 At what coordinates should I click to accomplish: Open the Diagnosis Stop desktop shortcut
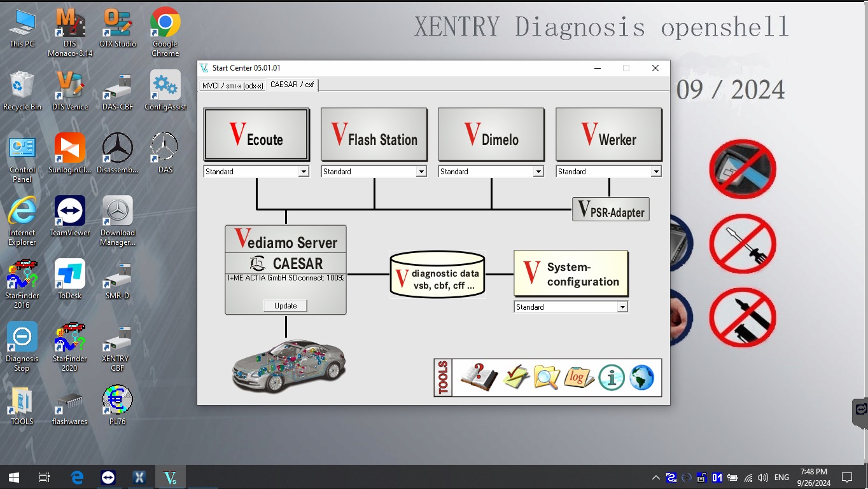click(x=22, y=347)
